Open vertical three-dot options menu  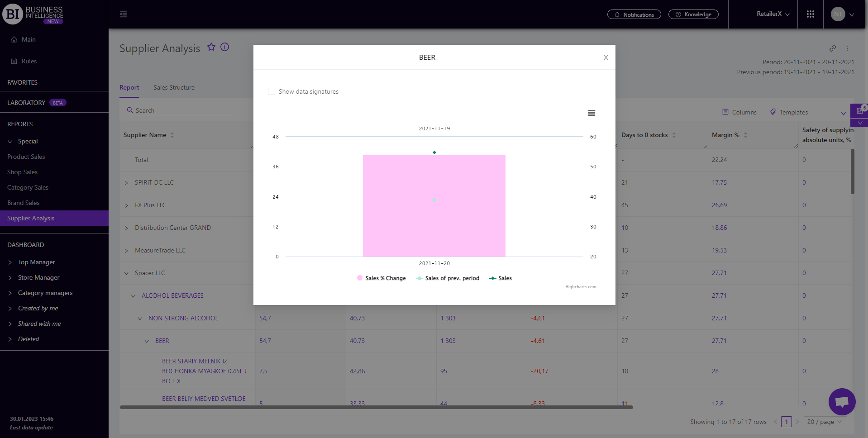(847, 48)
